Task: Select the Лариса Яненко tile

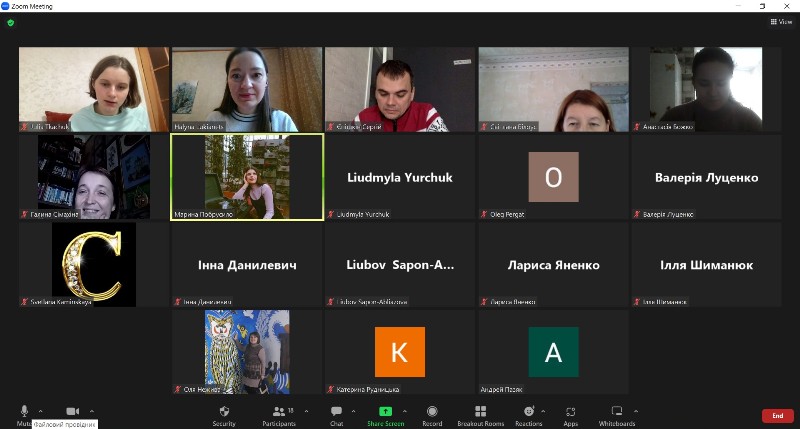Action: click(554, 264)
